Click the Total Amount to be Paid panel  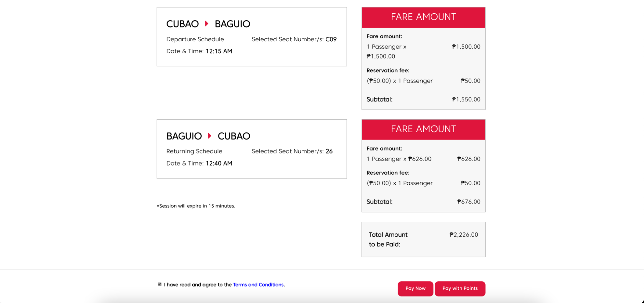tap(423, 239)
